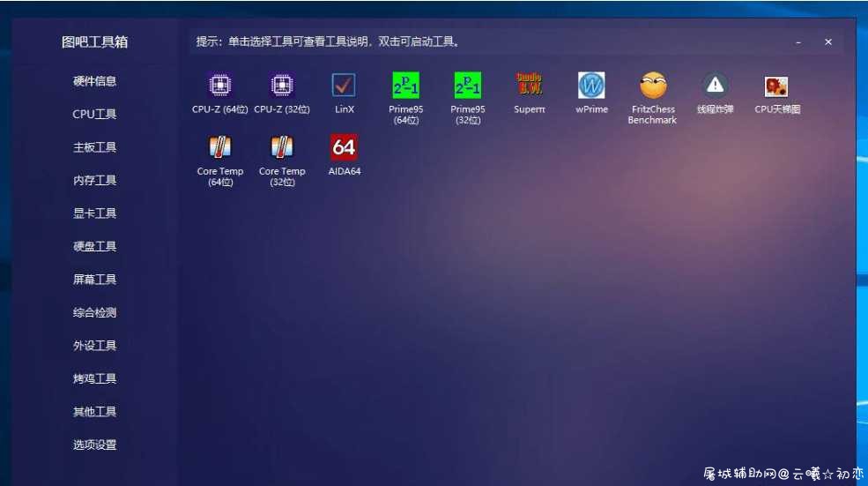
Task: Open the 主板工具 category
Action: click(94, 147)
